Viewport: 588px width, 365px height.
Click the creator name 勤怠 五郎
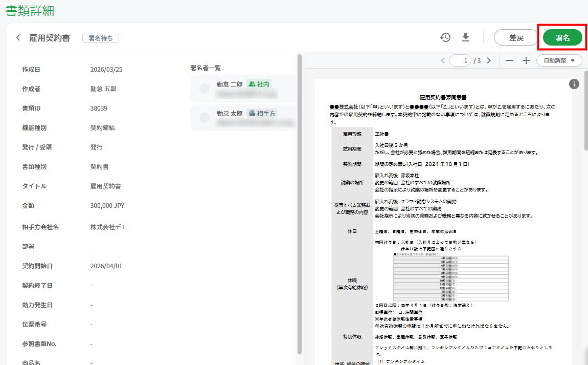(x=103, y=89)
